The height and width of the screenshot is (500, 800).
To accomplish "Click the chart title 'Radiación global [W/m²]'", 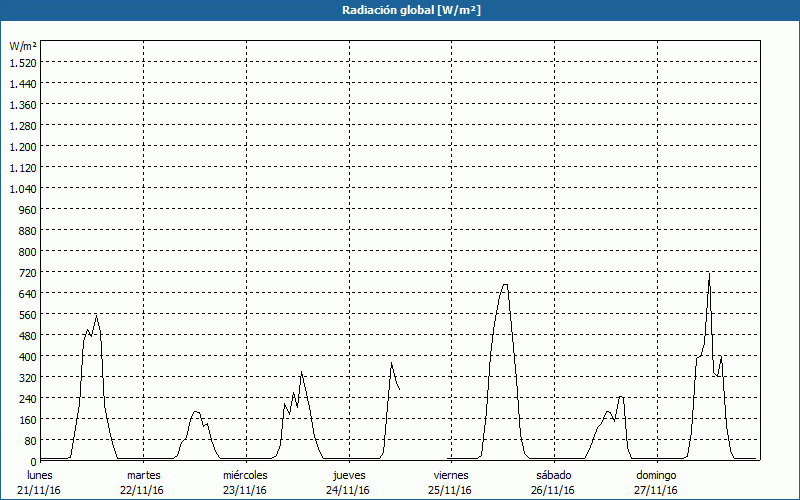I will tap(411, 10).
